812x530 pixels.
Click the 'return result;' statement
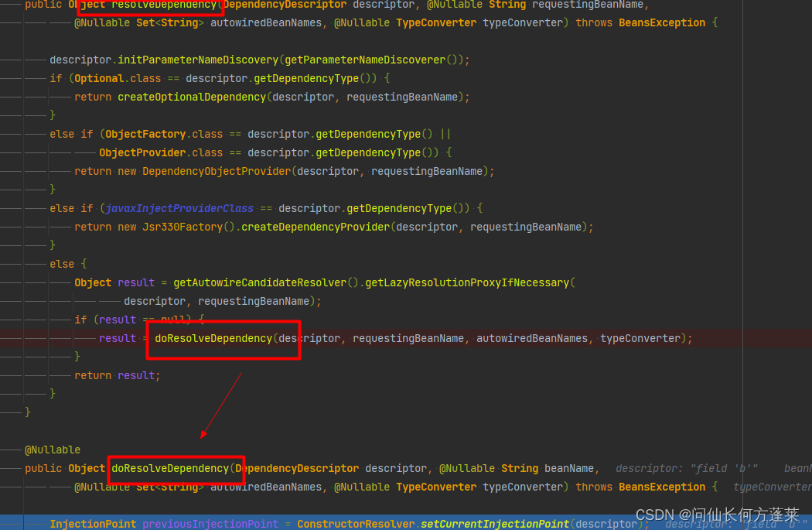point(118,375)
